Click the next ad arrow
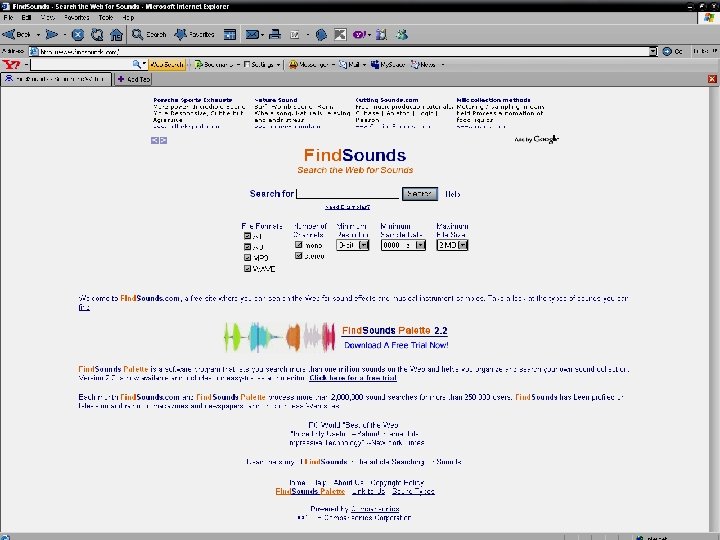The image size is (720, 540). pyautogui.click(x=163, y=141)
